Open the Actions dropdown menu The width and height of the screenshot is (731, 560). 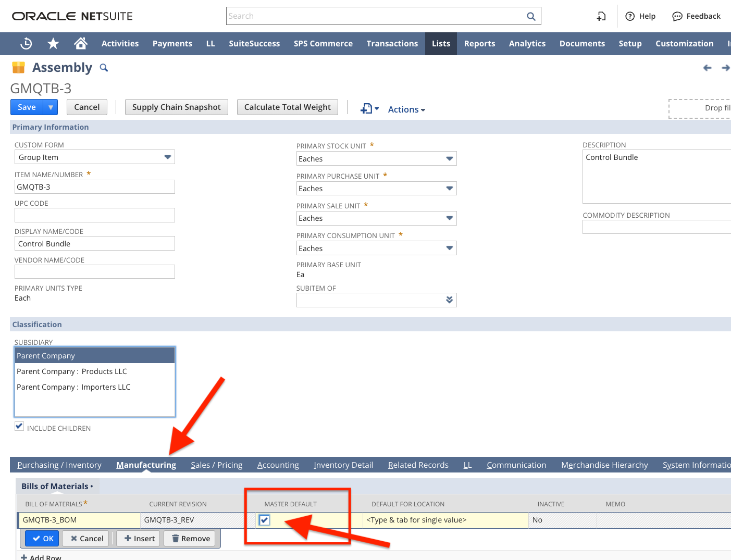click(x=406, y=109)
